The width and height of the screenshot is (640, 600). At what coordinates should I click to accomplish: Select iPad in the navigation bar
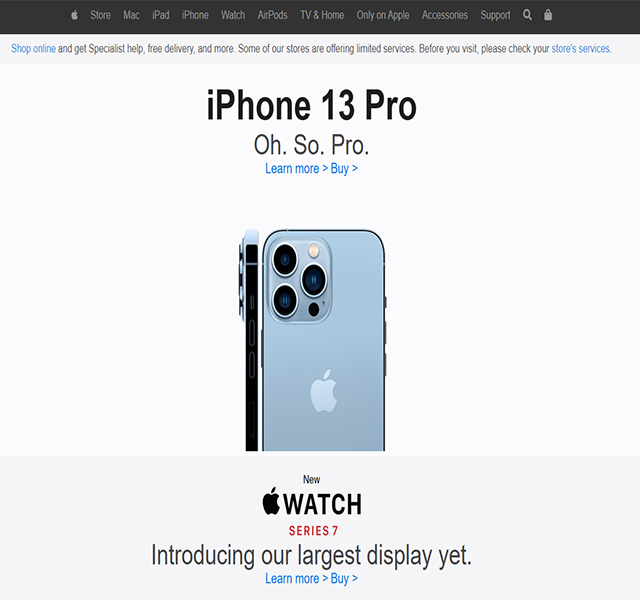pyautogui.click(x=161, y=16)
